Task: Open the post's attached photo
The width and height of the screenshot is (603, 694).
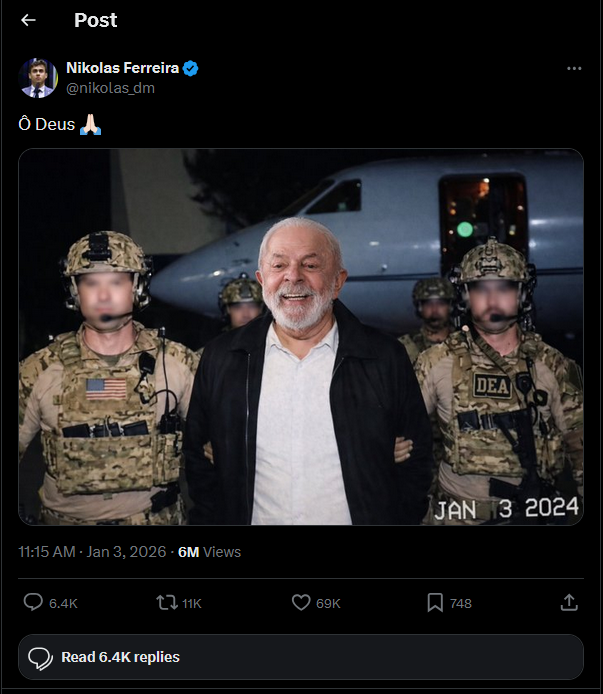Action: point(300,337)
